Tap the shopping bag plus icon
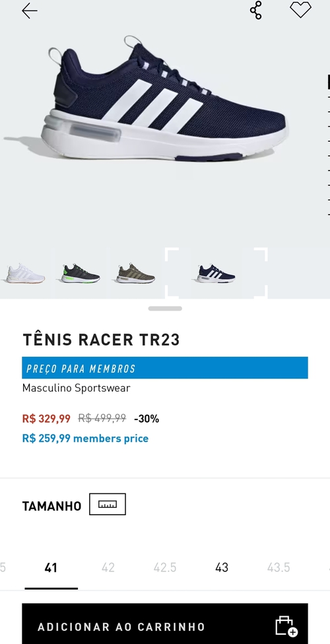 point(286,626)
